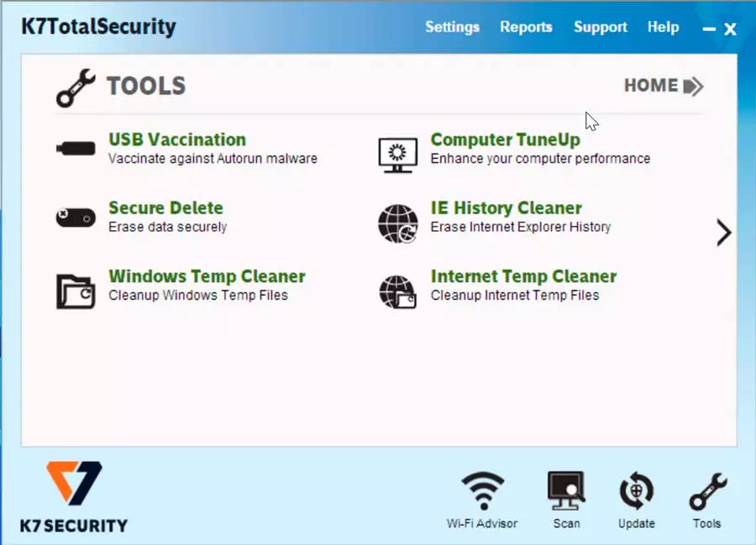
Task: Launch the Windows Temp Cleaner link
Action: (207, 276)
